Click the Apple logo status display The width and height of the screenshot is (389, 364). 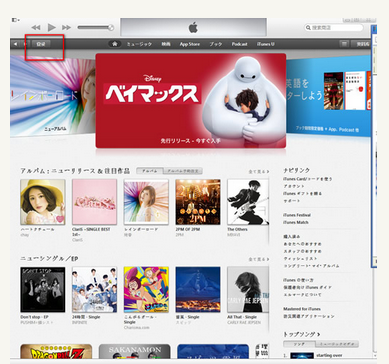tap(193, 27)
